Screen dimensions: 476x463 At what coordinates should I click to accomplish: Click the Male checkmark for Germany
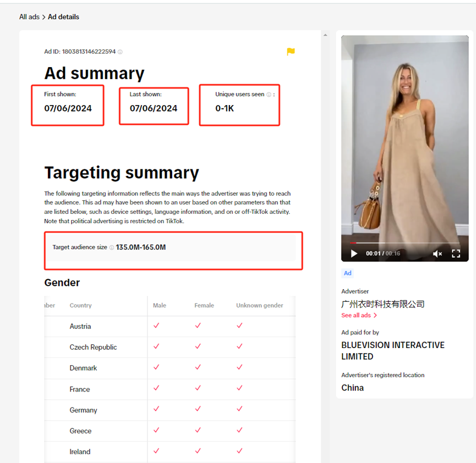coord(156,409)
